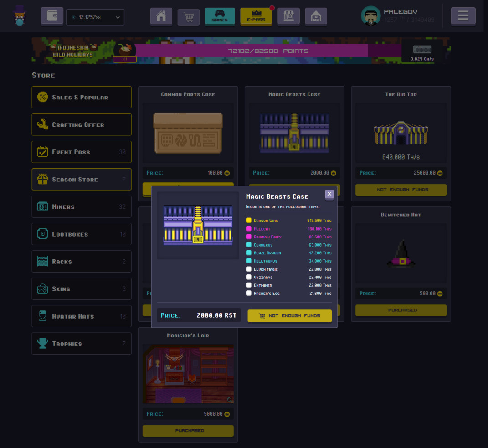488x448 pixels.
Task: Select the Miners store category
Action: tap(82, 207)
